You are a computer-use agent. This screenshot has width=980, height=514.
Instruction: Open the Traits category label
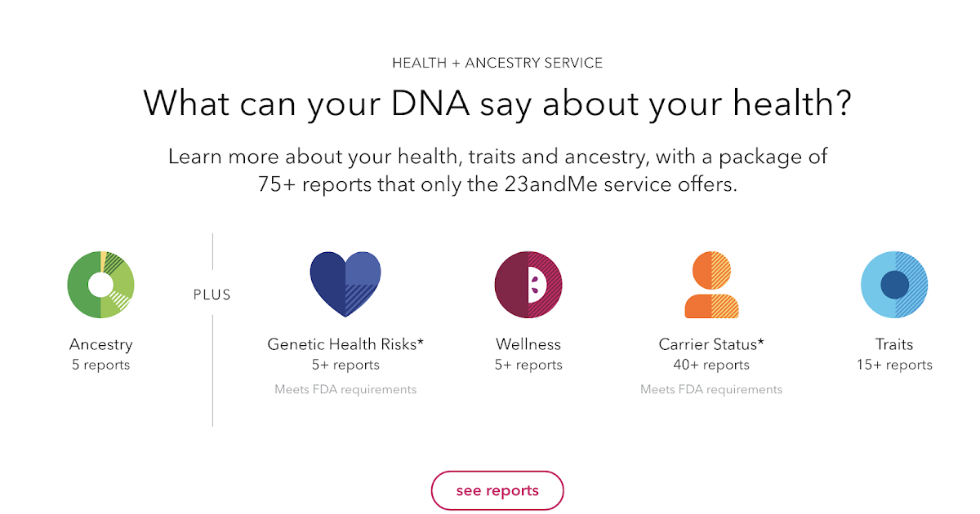[893, 344]
